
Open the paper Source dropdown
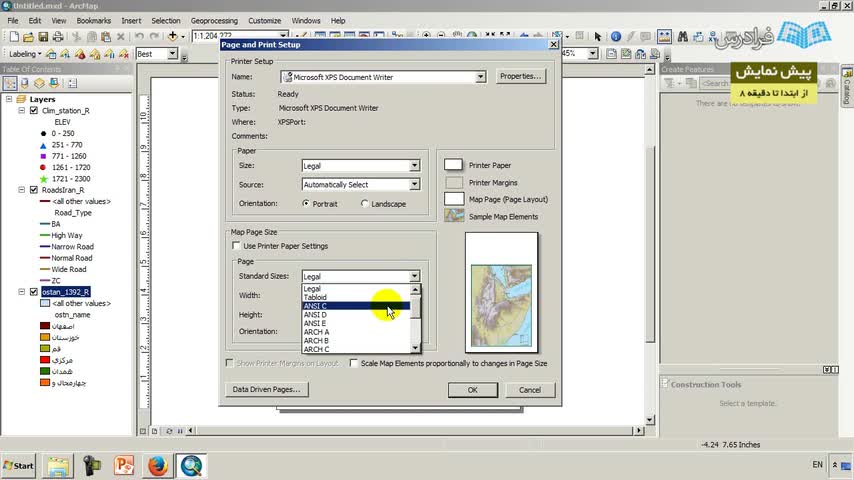[414, 185]
